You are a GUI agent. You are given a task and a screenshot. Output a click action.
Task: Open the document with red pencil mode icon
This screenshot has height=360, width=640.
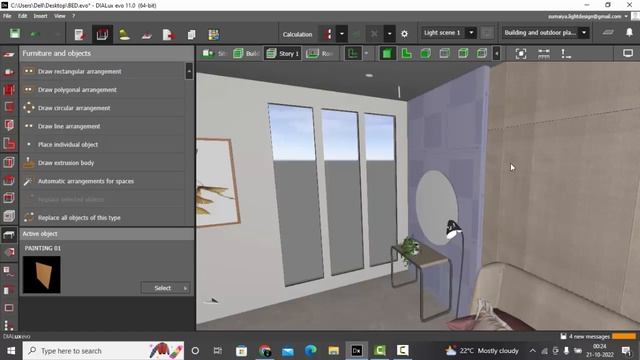tap(80, 35)
